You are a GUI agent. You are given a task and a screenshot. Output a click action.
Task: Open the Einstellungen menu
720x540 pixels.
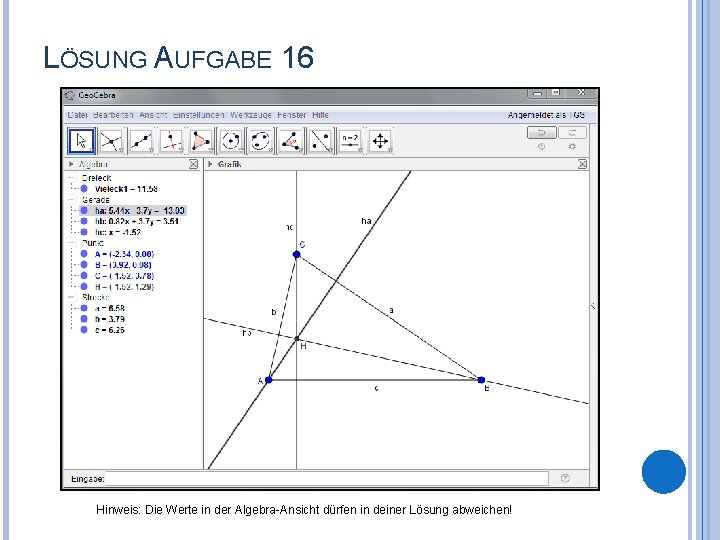point(198,115)
